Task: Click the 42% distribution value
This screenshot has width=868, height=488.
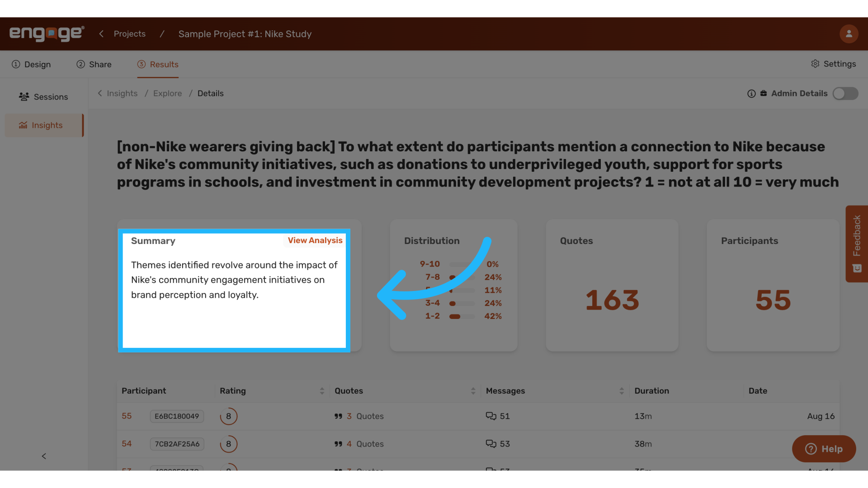Action: (x=493, y=316)
